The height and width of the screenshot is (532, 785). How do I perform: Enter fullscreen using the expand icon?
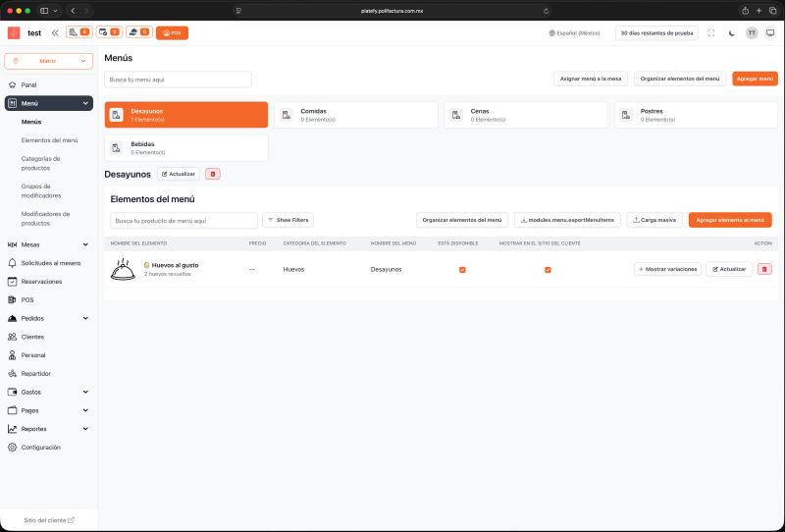coord(710,32)
